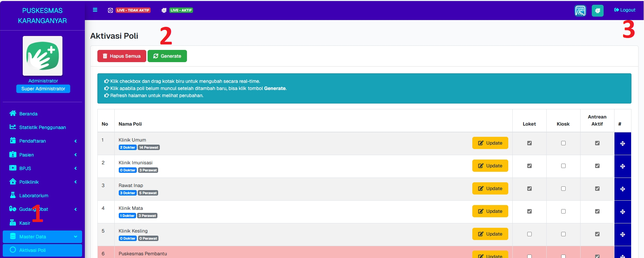Select Aktivasi Poli menu item
The image size is (644, 258).
(x=33, y=250)
